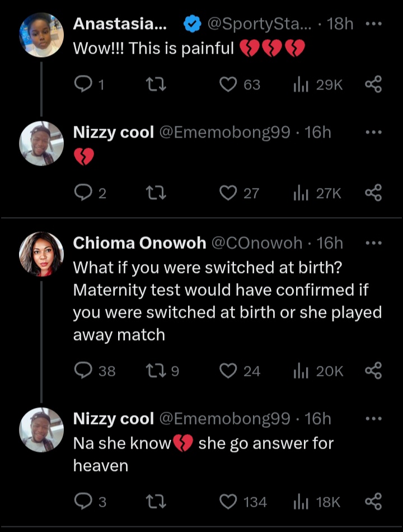The height and width of the screenshot is (532, 403).
Task: Like Nizzy cool's broken-heart emoji tweet
Action: tap(228, 193)
